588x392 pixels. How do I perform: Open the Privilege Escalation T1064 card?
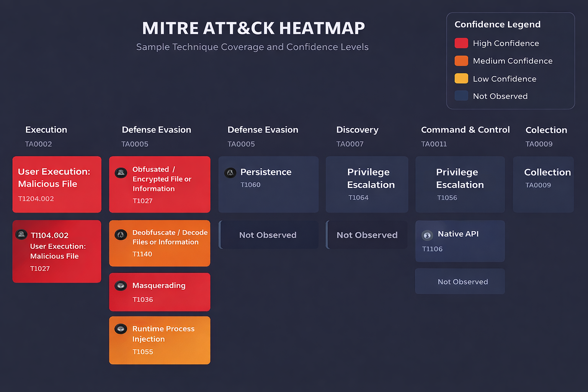(x=367, y=185)
